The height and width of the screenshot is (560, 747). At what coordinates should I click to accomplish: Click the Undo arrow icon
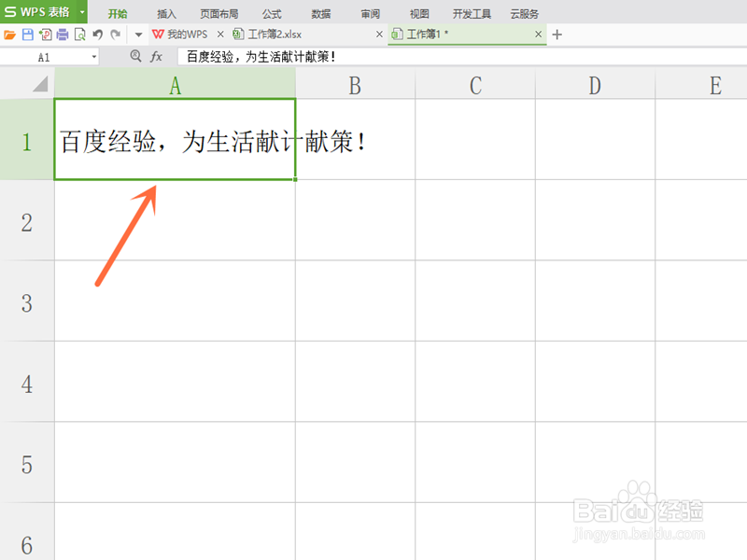98,35
